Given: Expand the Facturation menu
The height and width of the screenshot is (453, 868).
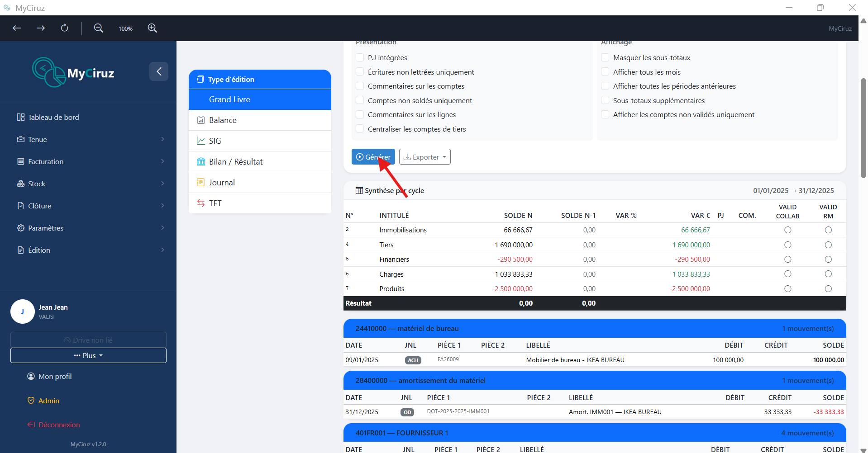Looking at the screenshot, I should coord(91,161).
